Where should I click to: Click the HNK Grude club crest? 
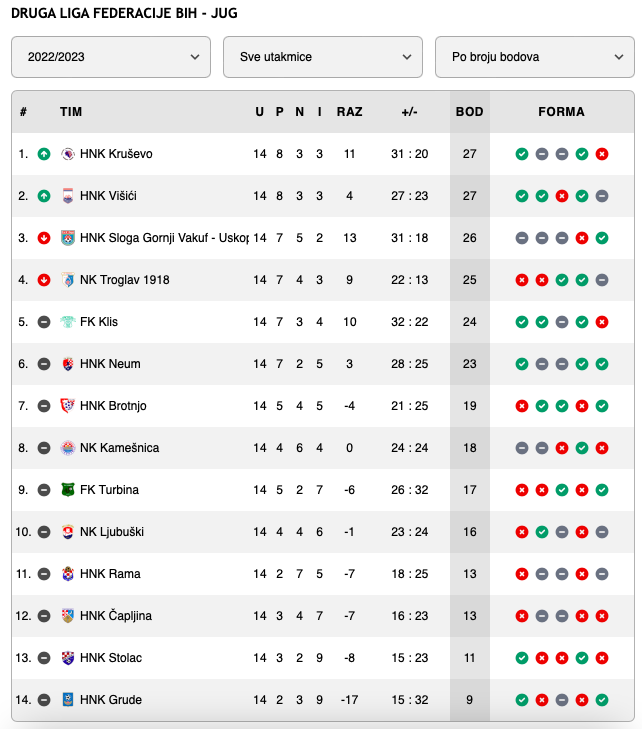[x=68, y=700]
